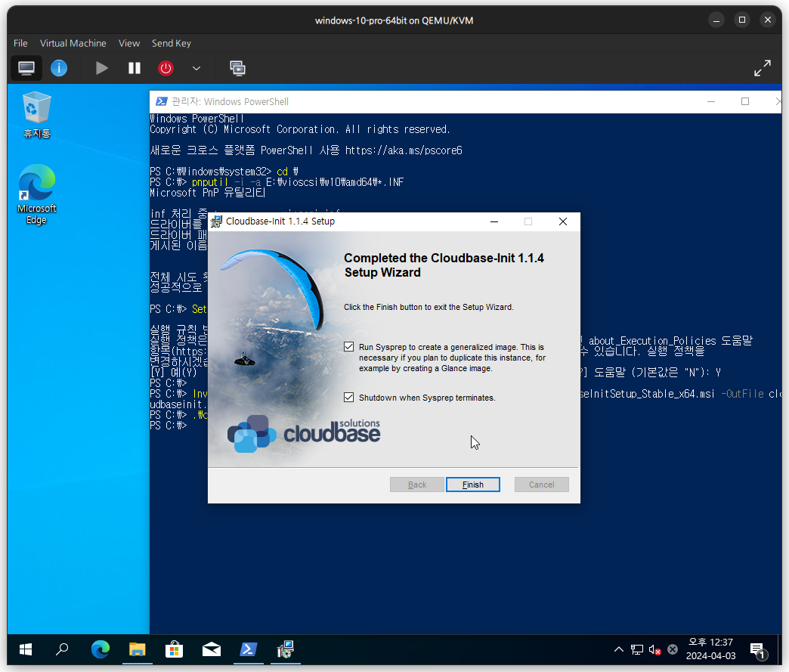
Task: Uncheck Run Sysprep generalized image option
Action: [348, 347]
